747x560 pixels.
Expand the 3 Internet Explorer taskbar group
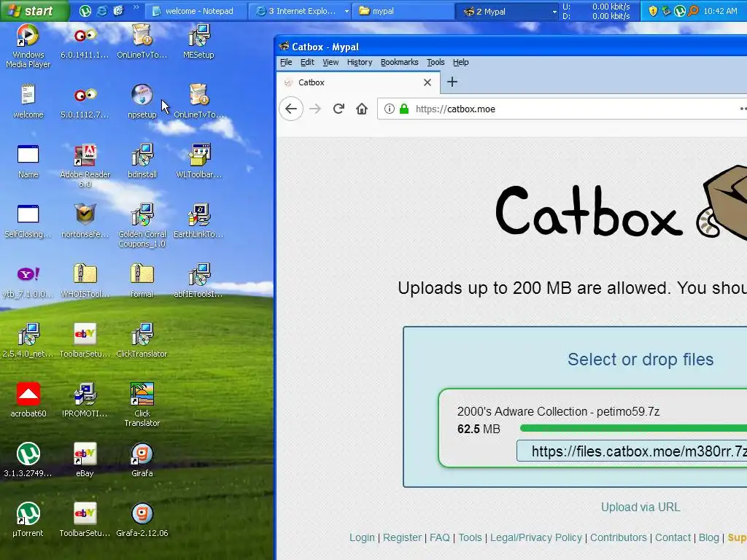(x=347, y=11)
